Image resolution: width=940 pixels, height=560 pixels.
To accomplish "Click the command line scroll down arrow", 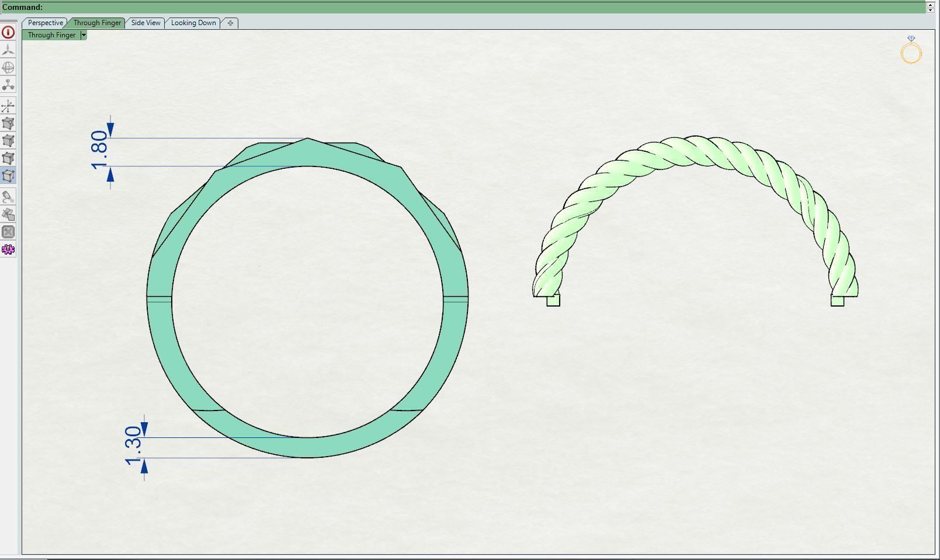I will (931, 10).
